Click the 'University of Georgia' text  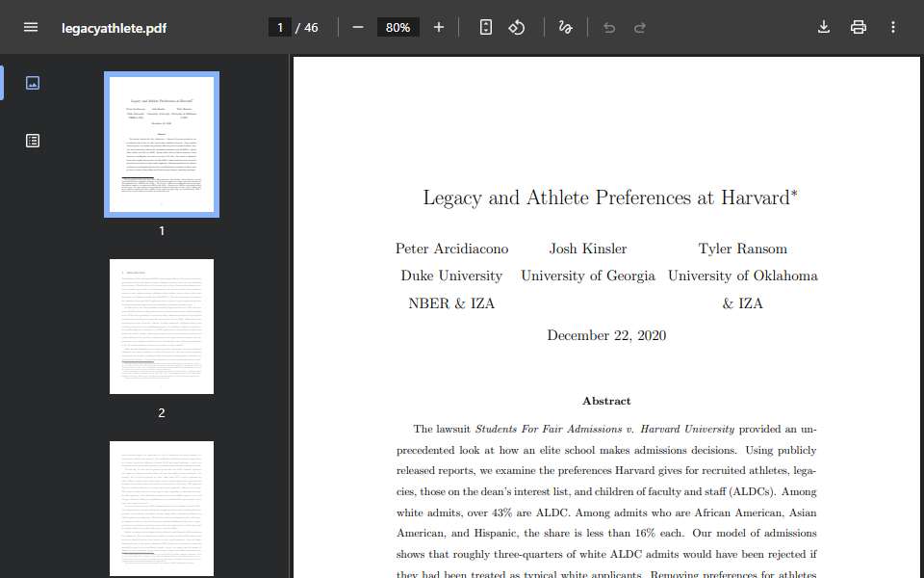[x=588, y=276]
